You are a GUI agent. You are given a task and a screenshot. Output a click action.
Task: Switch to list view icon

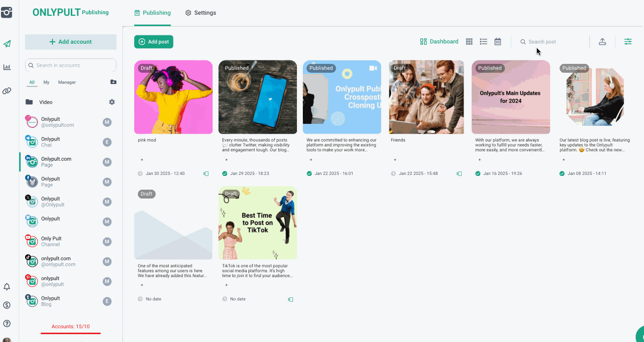click(483, 42)
